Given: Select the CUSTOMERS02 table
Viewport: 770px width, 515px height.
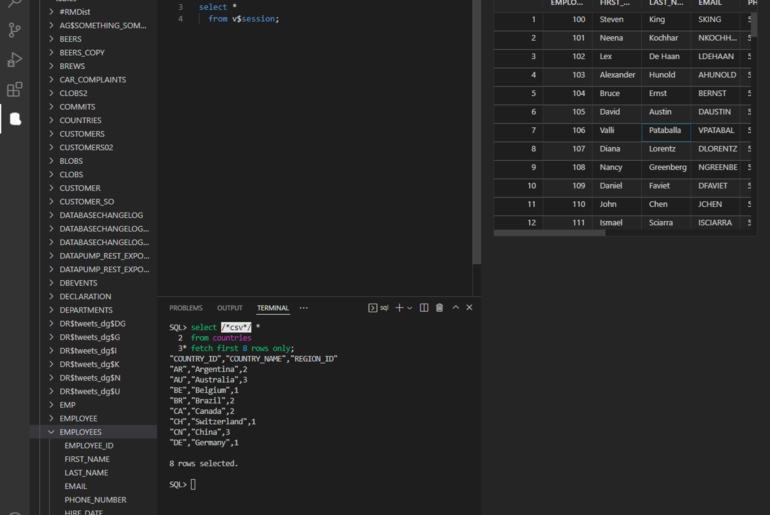Looking at the screenshot, I should click(86, 147).
